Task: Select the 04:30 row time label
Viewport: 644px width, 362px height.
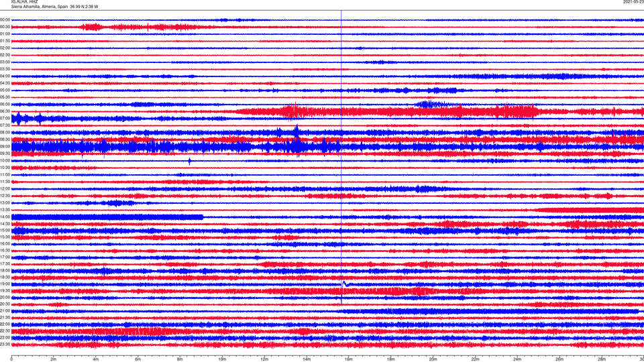Action: click(5, 83)
